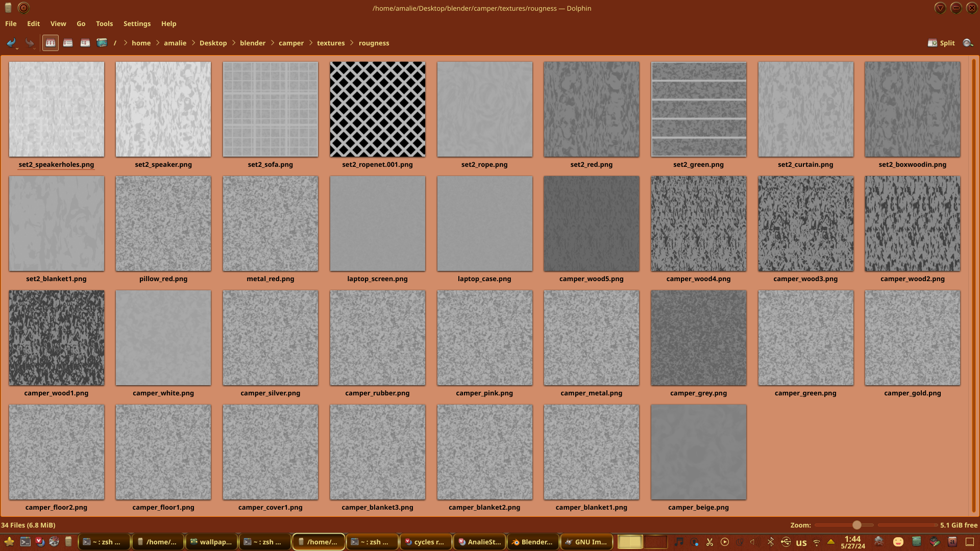
Task: Open the Tools menu
Action: click(104, 23)
